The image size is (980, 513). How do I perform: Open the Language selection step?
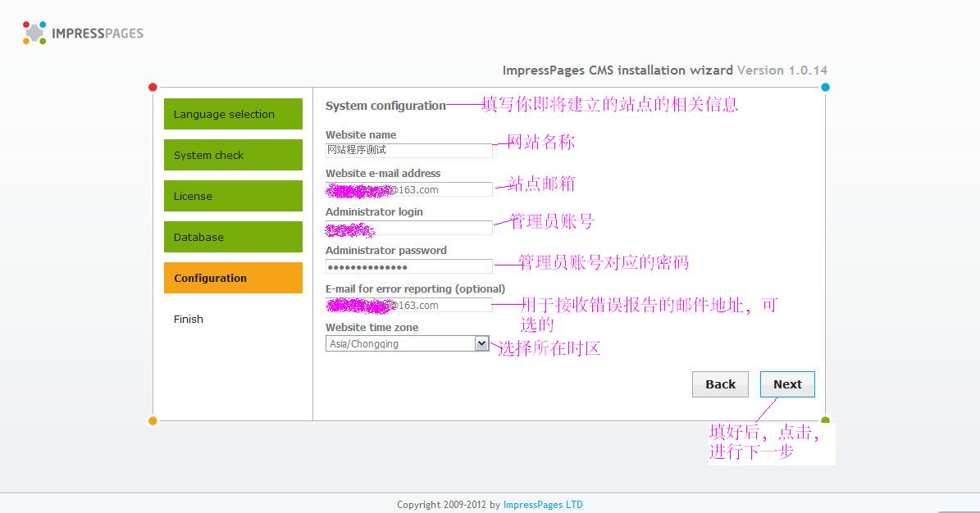233,114
